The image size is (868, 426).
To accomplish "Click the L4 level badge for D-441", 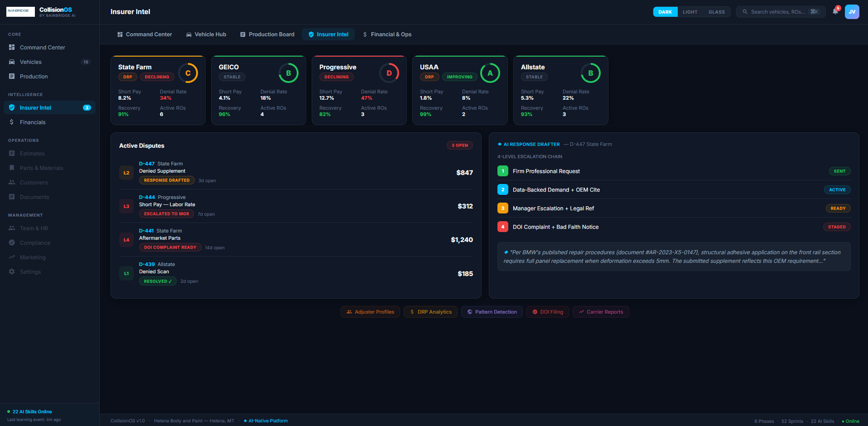I will (x=126, y=240).
